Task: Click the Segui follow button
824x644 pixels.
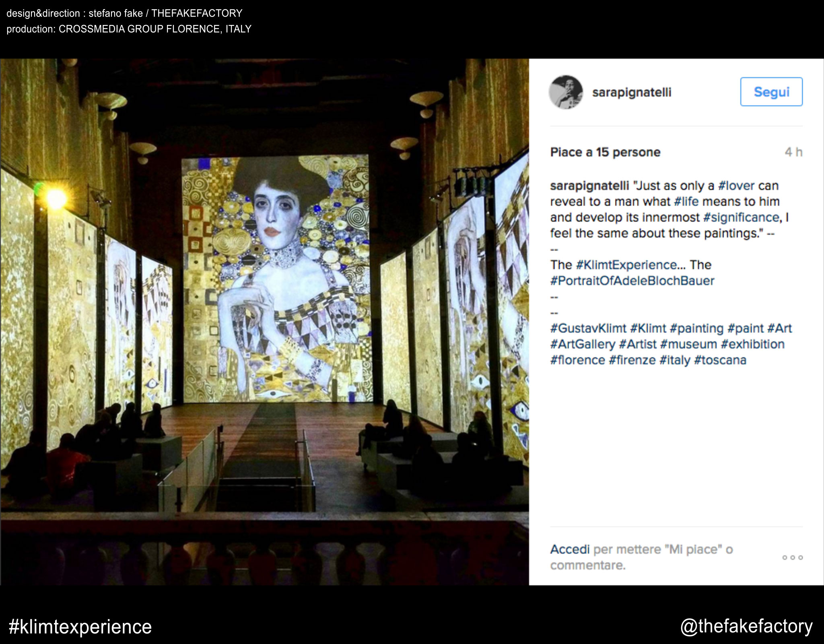Action: click(x=771, y=92)
